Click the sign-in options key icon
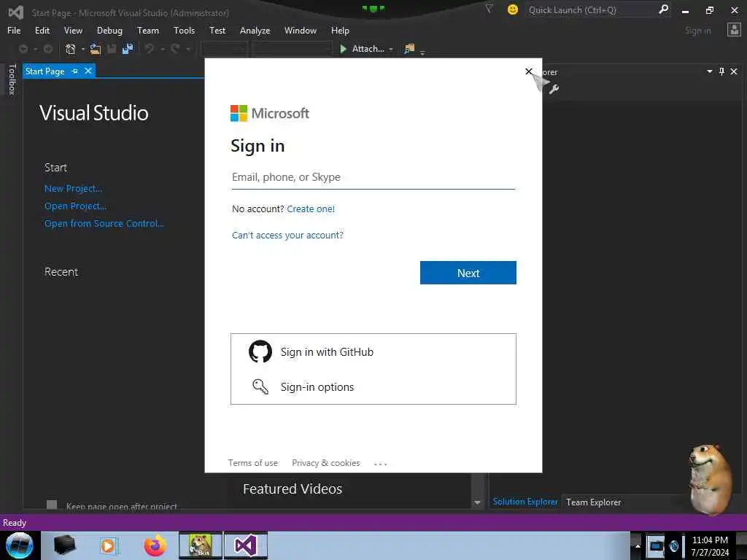 click(x=260, y=386)
